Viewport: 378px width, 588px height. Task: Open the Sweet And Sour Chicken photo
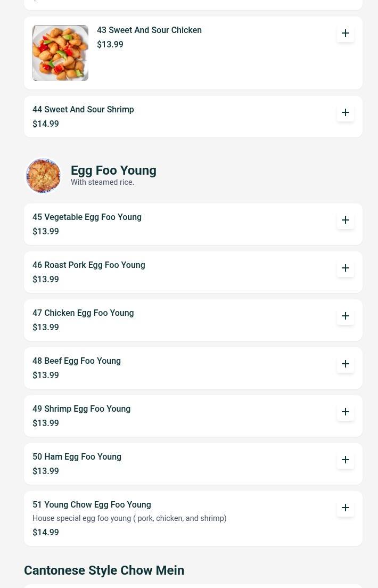coord(61,53)
